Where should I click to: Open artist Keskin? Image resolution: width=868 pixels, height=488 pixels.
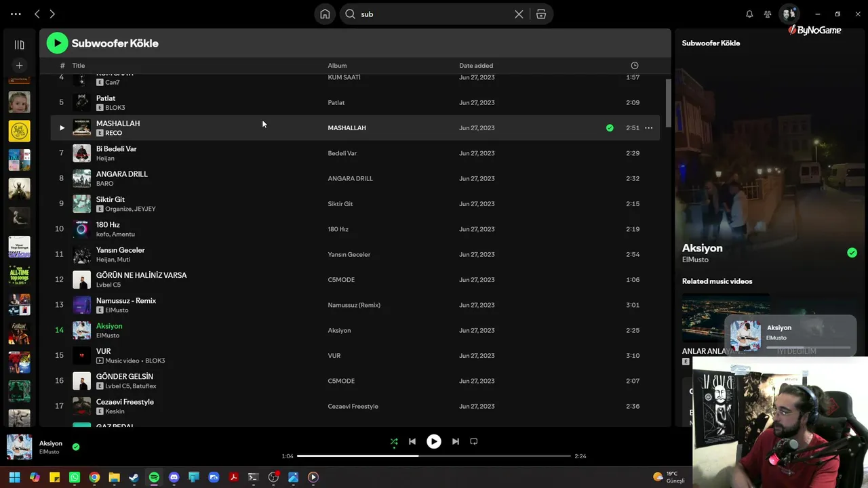(115, 411)
